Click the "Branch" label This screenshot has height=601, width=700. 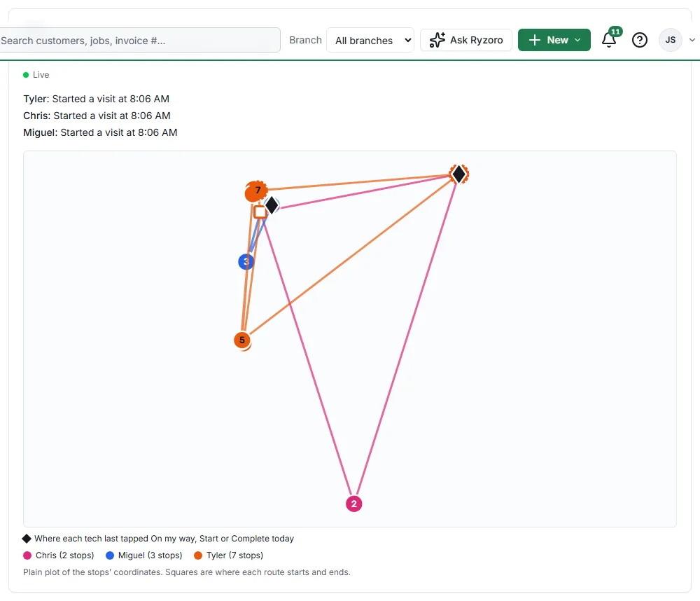tap(305, 40)
